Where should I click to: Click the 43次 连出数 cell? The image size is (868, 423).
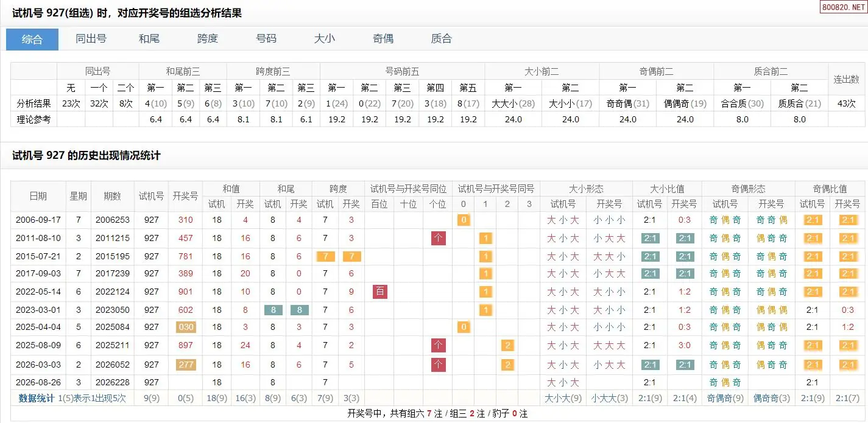pyautogui.click(x=847, y=103)
